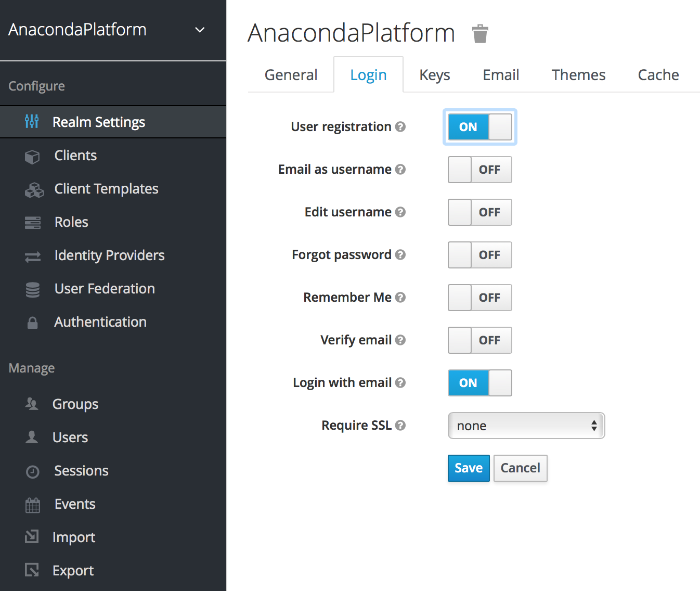Open Users in the Manage section
The image size is (700, 591).
(70, 438)
